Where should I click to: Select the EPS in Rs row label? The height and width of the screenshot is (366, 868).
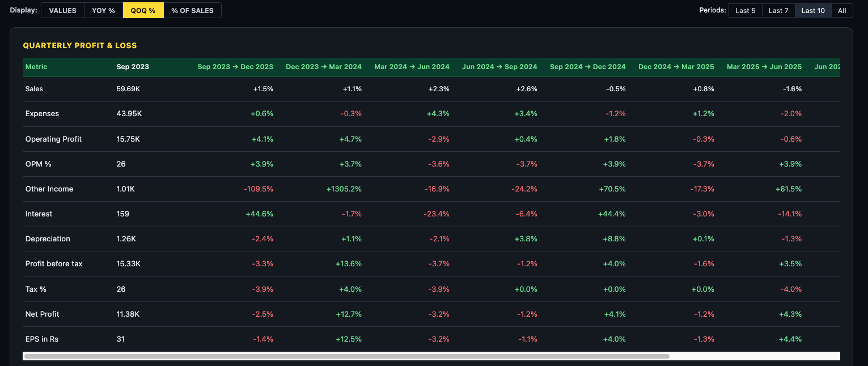click(43, 339)
